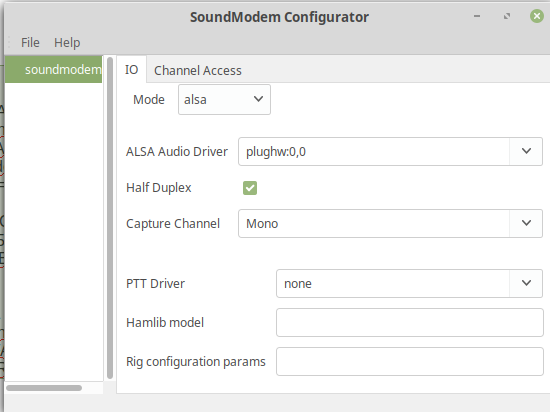Expand the PTT Driver dropdown arrow

[x=526, y=283]
